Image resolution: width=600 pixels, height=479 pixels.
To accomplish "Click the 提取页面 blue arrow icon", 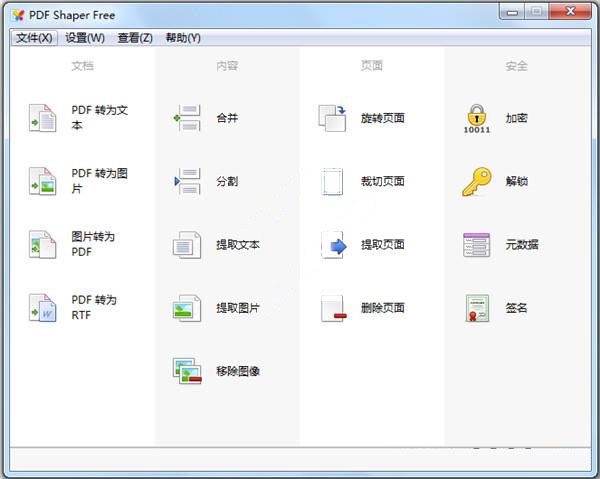I will tap(334, 245).
